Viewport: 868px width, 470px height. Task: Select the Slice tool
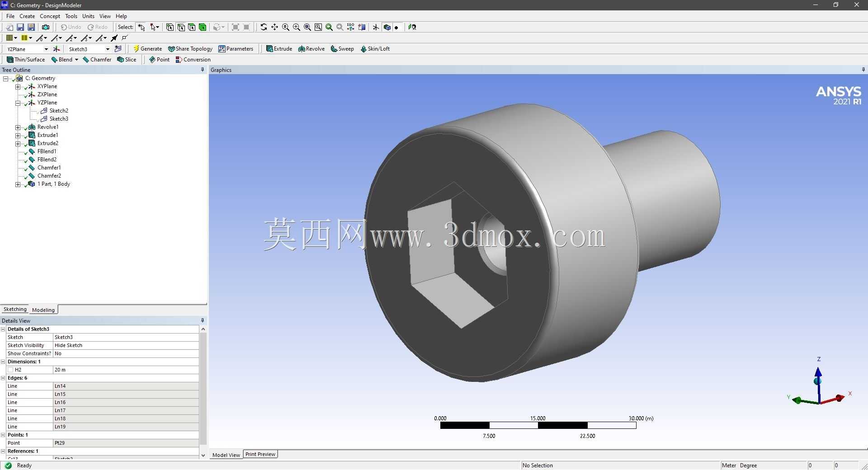pyautogui.click(x=127, y=60)
